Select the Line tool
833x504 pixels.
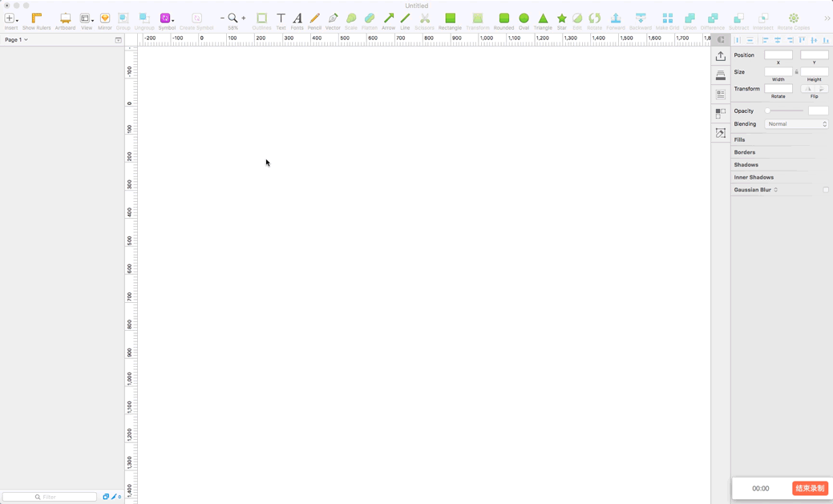click(x=405, y=18)
